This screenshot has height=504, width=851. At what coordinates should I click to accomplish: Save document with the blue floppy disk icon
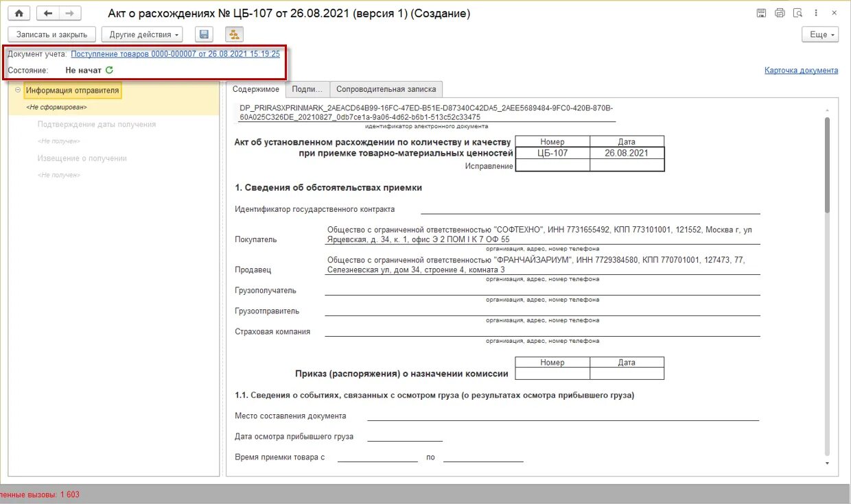204,34
